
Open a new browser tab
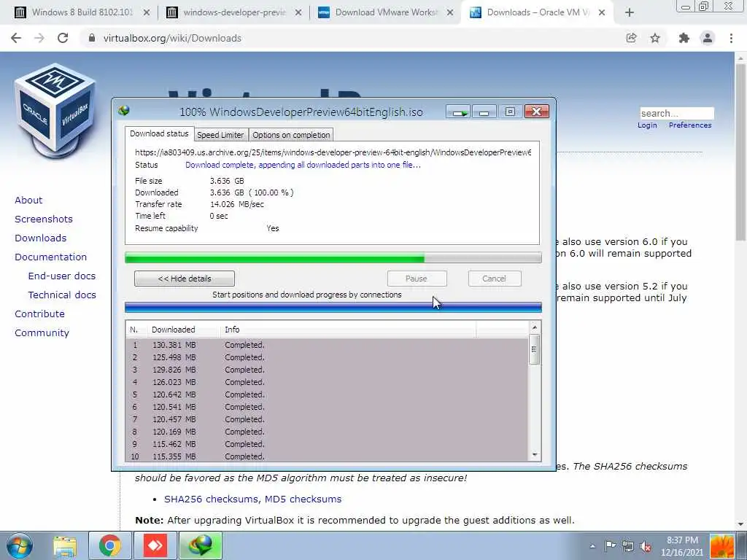pos(630,12)
